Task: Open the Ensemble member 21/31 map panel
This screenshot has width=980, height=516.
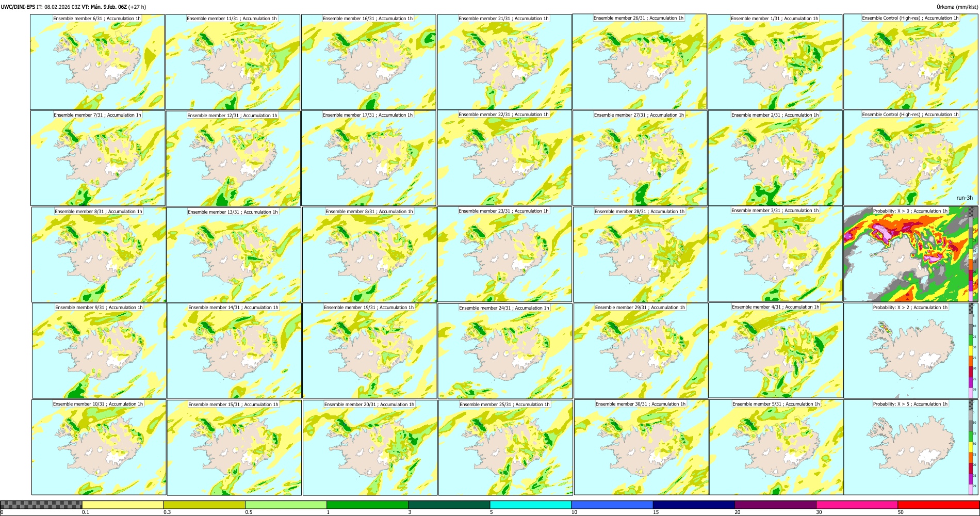Action: tap(504, 62)
